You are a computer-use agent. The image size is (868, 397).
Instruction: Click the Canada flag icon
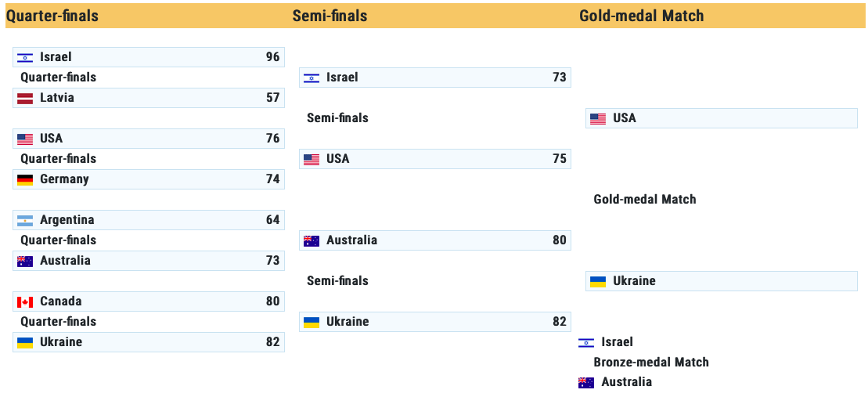pos(25,301)
